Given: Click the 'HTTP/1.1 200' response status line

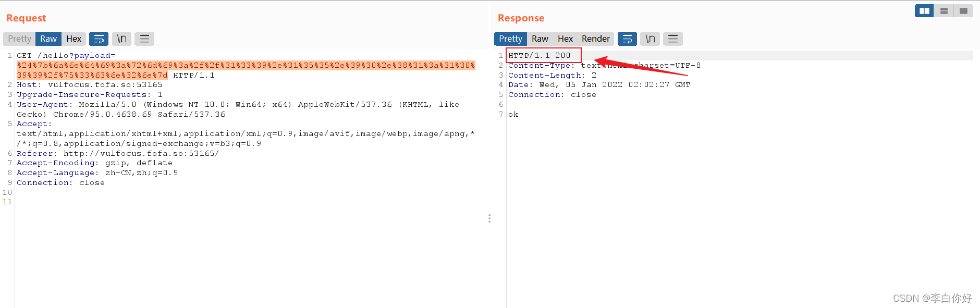Looking at the screenshot, I should 540,55.
